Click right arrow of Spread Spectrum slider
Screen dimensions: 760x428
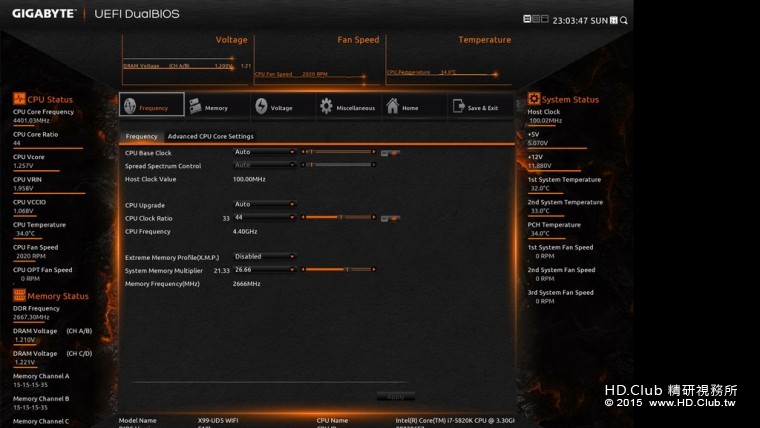click(x=374, y=165)
